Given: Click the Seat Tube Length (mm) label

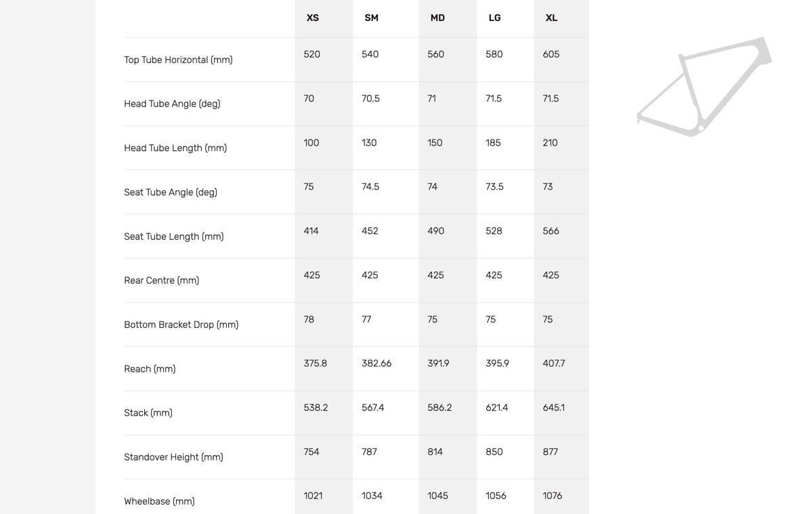Looking at the screenshot, I should [173, 236].
